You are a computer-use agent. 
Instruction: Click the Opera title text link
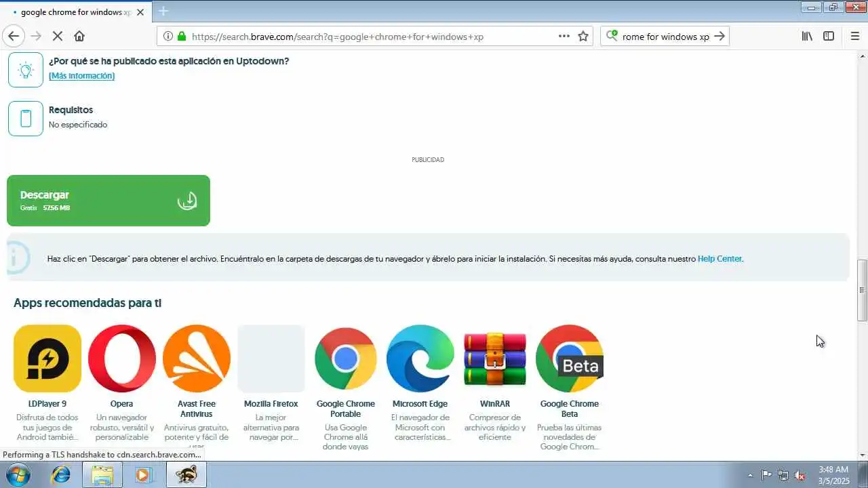[x=122, y=404]
